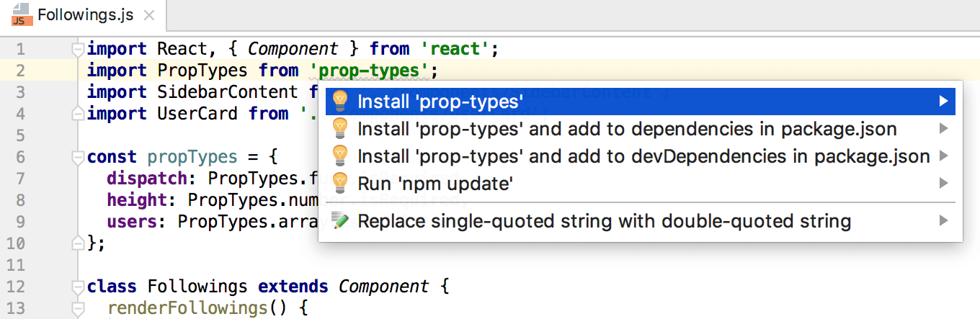Click the lightbulb beside the add to dependencies option
This screenshot has width=980, height=319.
339,129
